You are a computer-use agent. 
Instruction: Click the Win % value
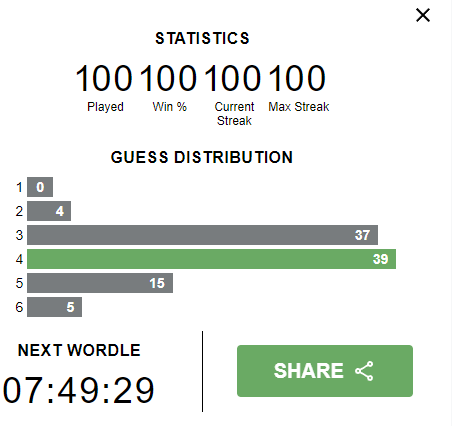(x=168, y=78)
